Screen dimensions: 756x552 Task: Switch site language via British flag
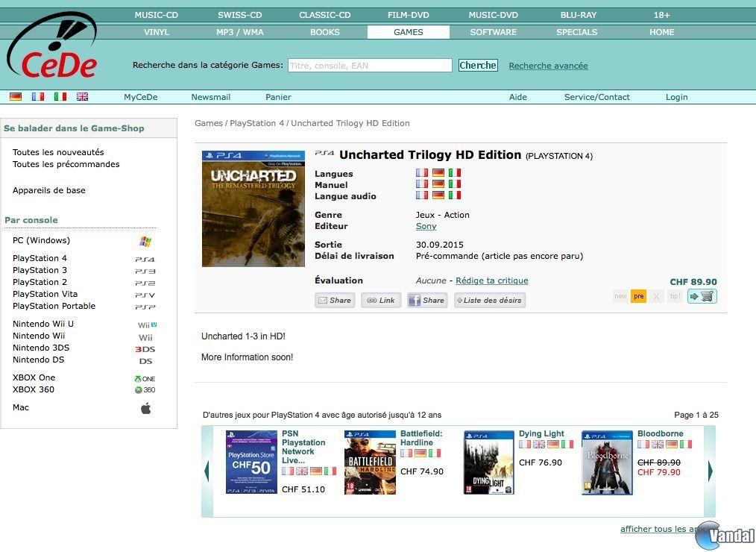click(x=83, y=97)
